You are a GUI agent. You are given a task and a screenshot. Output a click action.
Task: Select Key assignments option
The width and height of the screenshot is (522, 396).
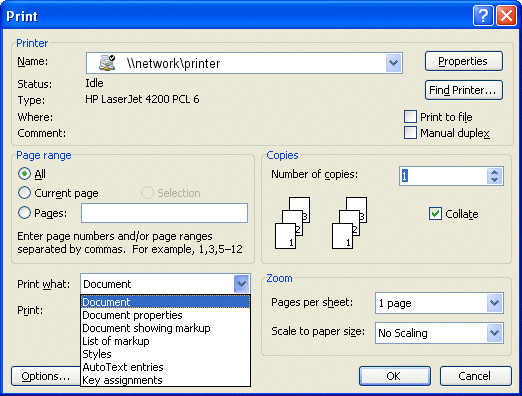click(x=165, y=380)
